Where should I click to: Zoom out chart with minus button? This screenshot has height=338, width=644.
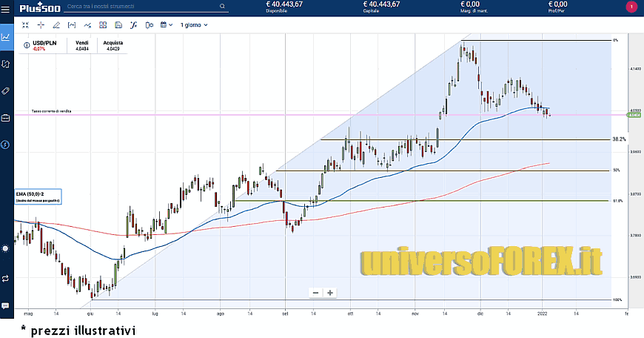click(316, 292)
